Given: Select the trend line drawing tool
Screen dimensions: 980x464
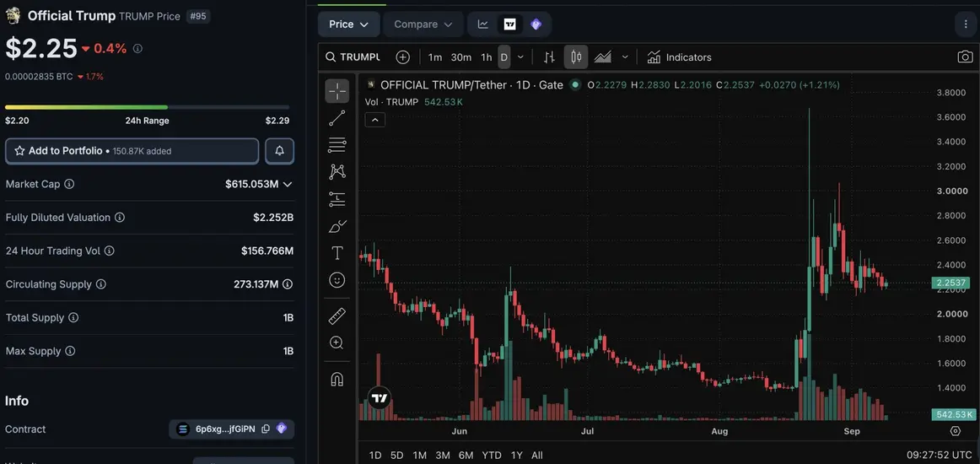Looking at the screenshot, I should 337,118.
